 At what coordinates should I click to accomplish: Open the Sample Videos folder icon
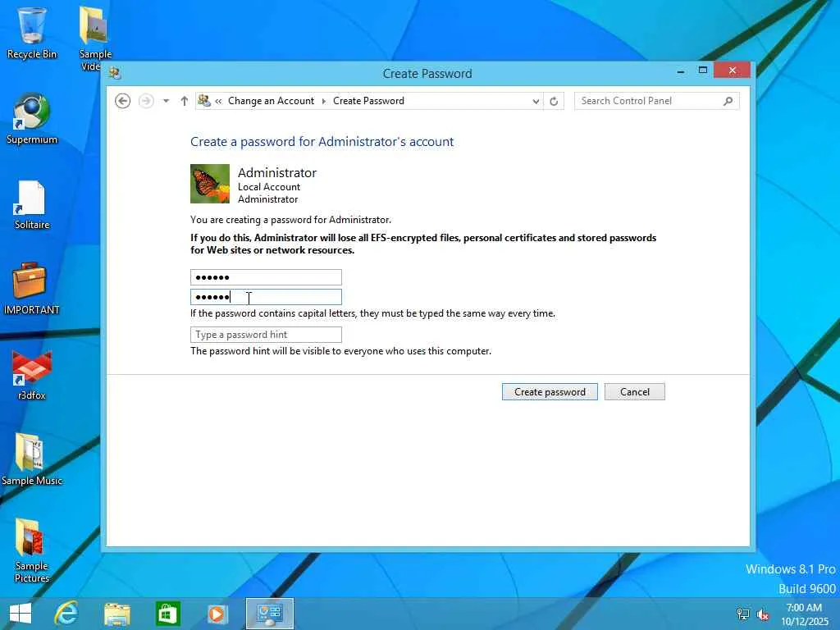click(95, 38)
